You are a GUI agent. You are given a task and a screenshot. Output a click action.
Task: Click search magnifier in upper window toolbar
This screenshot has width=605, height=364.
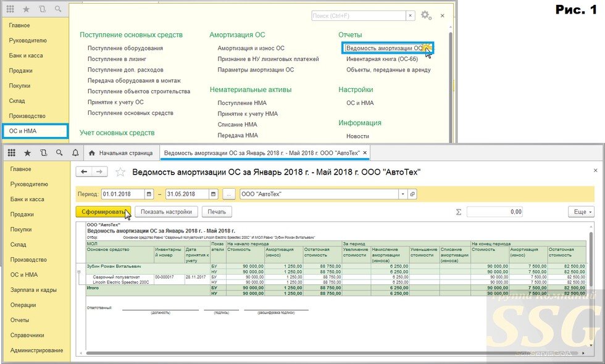click(x=58, y=9)
